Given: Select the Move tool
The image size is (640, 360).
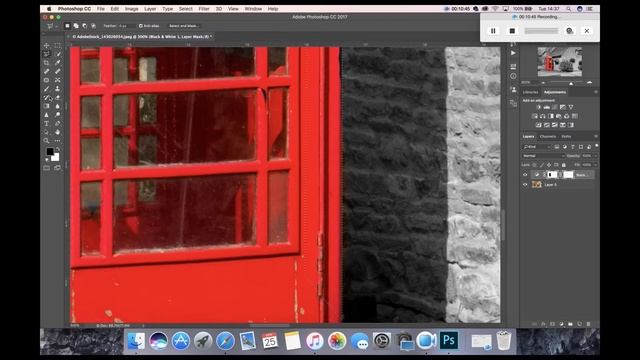Looking at the screenshot, I should 47,45.
